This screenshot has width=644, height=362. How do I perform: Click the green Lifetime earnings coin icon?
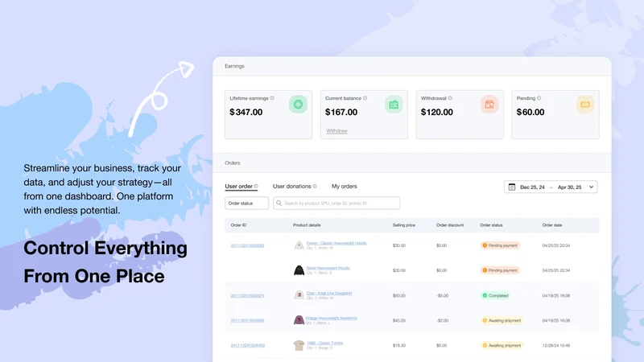point(298,105)
